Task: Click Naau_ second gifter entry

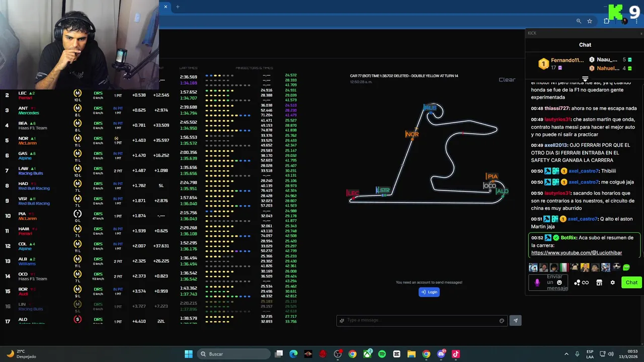Action: 610,59
